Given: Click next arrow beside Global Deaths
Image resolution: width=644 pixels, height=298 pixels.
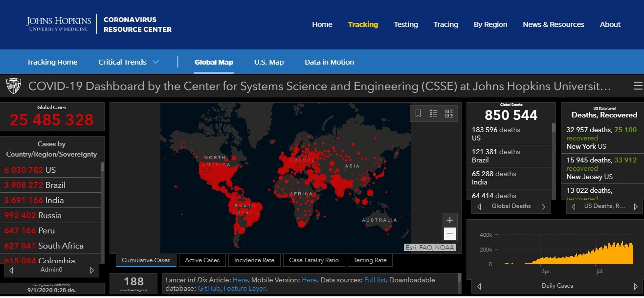Looking at the screenshot, I should click(x=543, y=206).
